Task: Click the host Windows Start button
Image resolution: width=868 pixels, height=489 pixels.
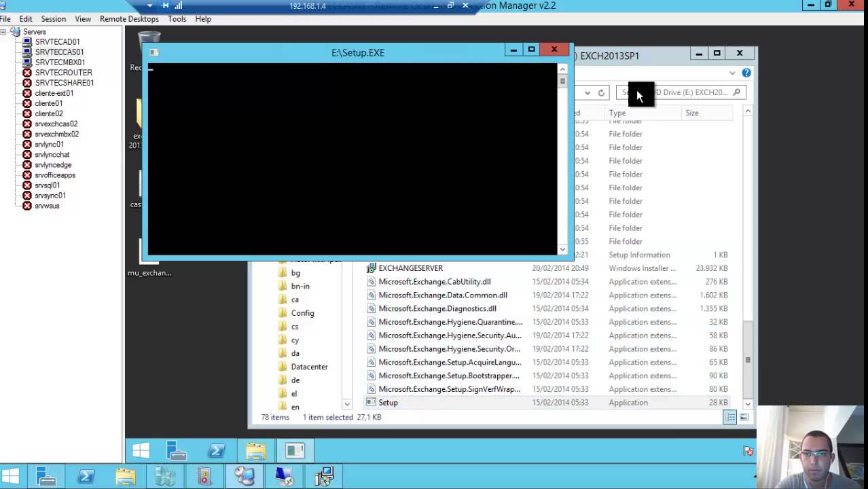Action: coord(10,476)
